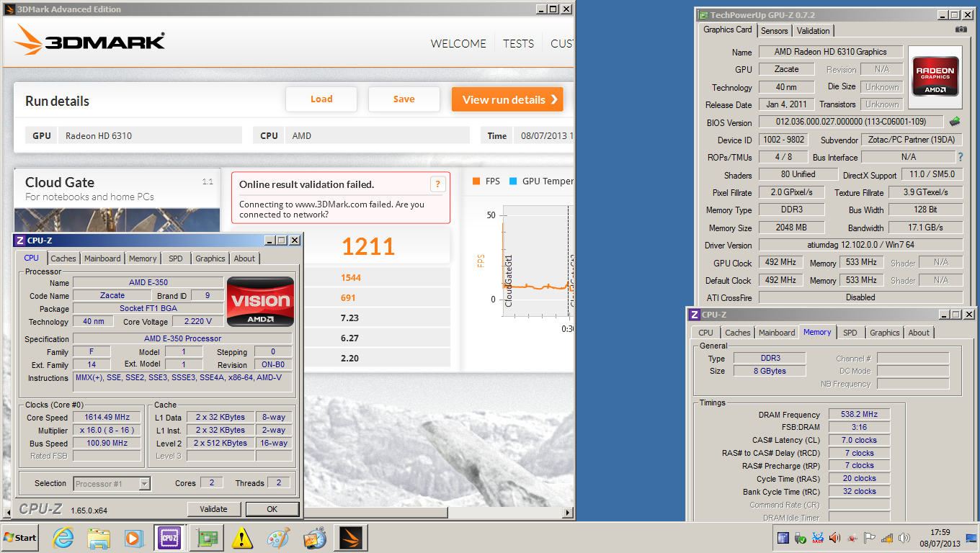The image size is (980, 553).
Task: Click the white volume speaker tray icon
Action: click(904, 538)
